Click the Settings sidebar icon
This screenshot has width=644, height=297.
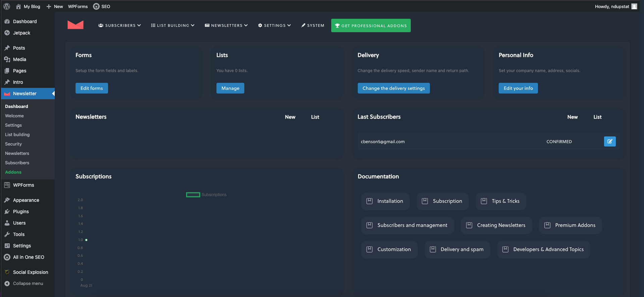click(x=7, y=246)
